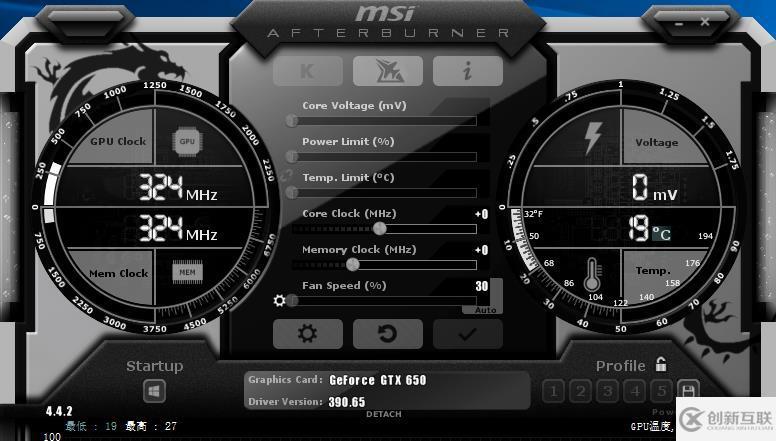The image size is (776, 441).
Task: Select profile slot 5
Action: point(661,392)
